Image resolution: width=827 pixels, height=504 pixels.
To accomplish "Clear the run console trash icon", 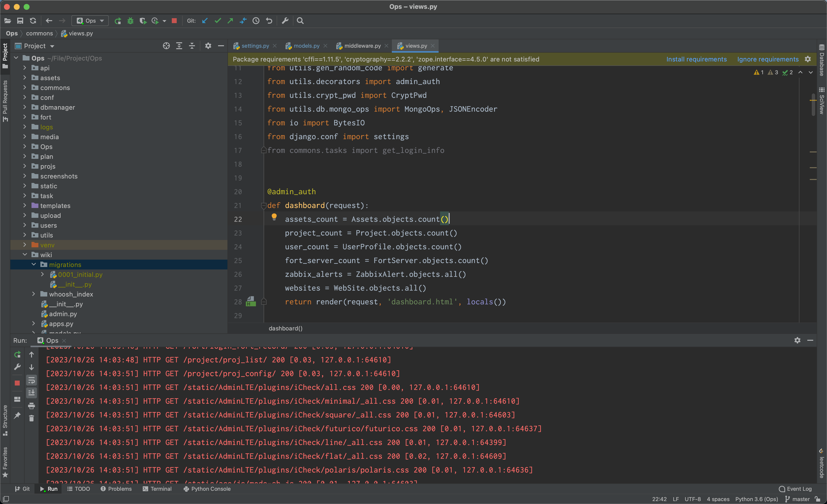I will (x=32, y=418).
